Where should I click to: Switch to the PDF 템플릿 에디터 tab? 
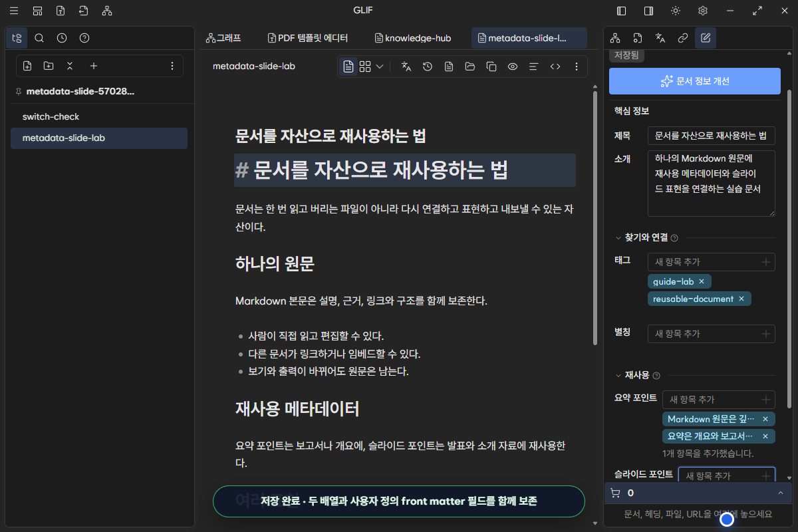tap(308, 38)
